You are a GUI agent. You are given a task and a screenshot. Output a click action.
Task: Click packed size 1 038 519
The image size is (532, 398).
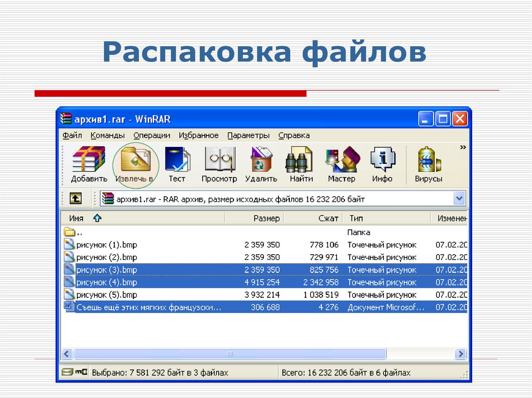[x=321, y=295]
